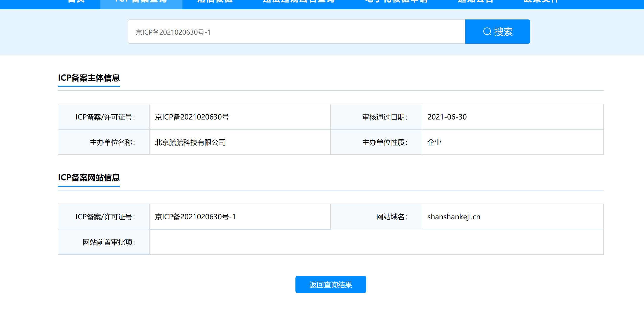Viewport: 644px width, 312px height.
Task: Click the 京ICP备2021020630号 subject license value
Action: pos(192,117)
